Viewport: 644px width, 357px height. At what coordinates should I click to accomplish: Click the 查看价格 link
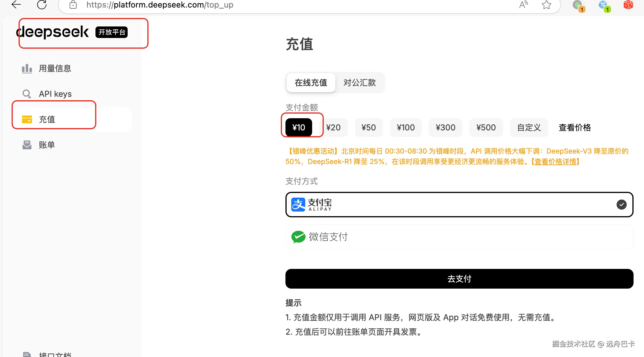tap(574, 128)
